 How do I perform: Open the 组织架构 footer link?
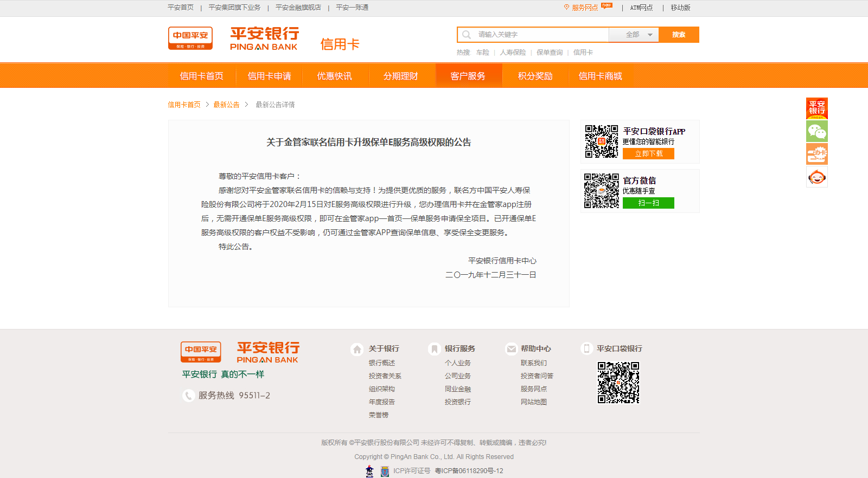(x=382, y=389)
